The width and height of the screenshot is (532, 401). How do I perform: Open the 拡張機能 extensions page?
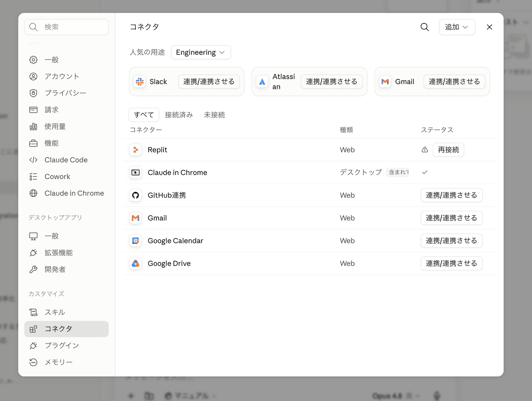click(x=66, y=252)
